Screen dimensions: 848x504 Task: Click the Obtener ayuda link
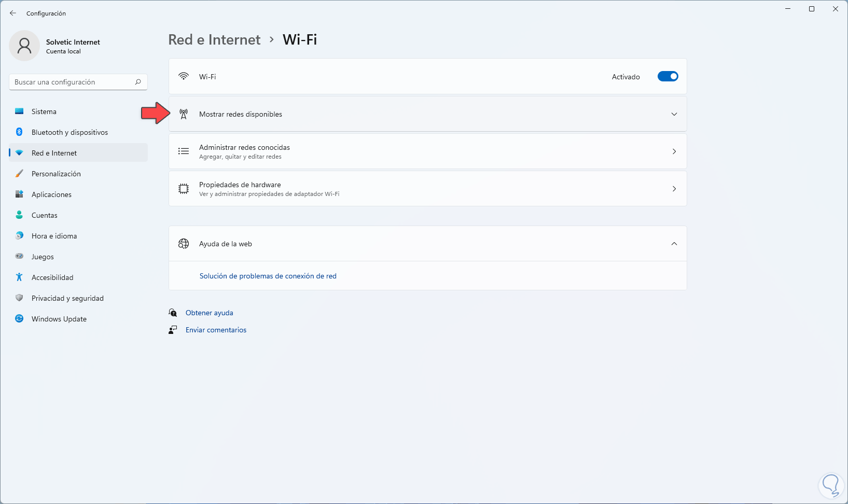(209, 313)
